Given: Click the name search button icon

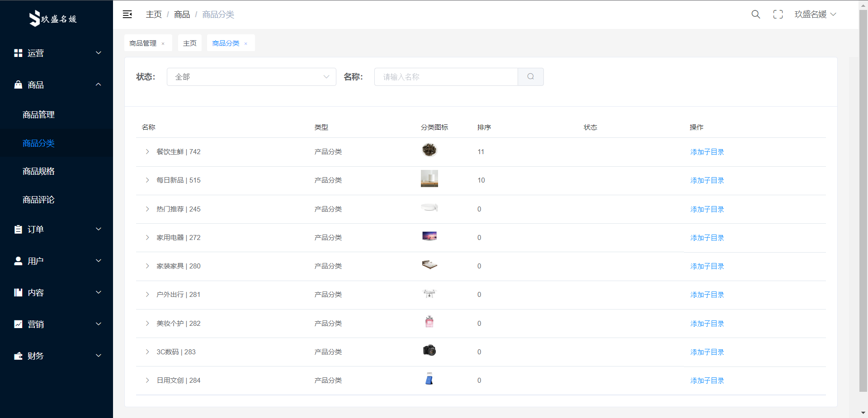Looking at the screenshot, I should coord(530,77).
